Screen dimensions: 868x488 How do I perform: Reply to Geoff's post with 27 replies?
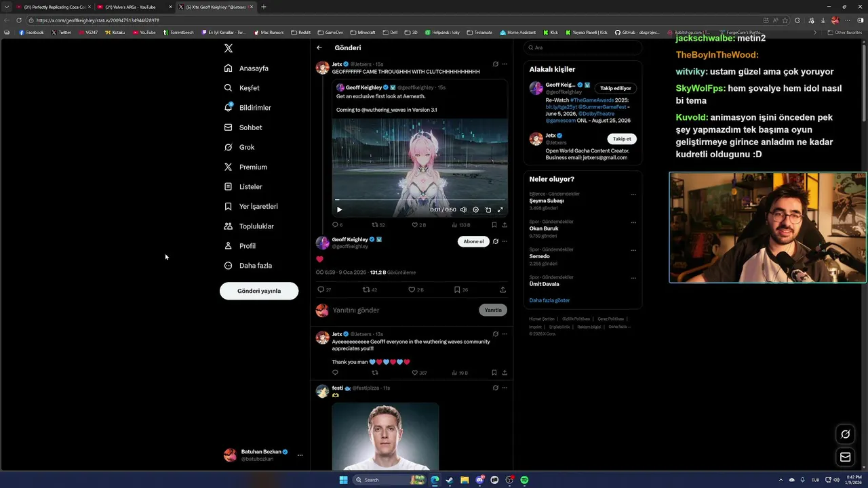tap(324, 289)
